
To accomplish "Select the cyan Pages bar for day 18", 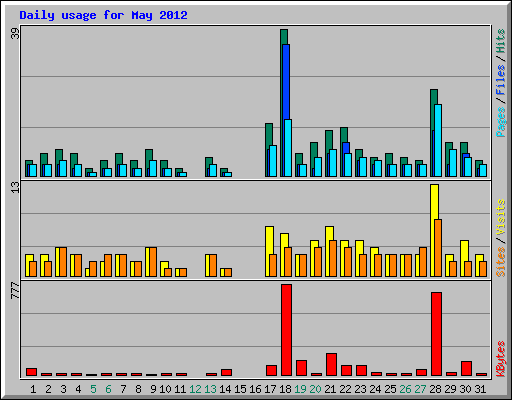I will point(288,148).
